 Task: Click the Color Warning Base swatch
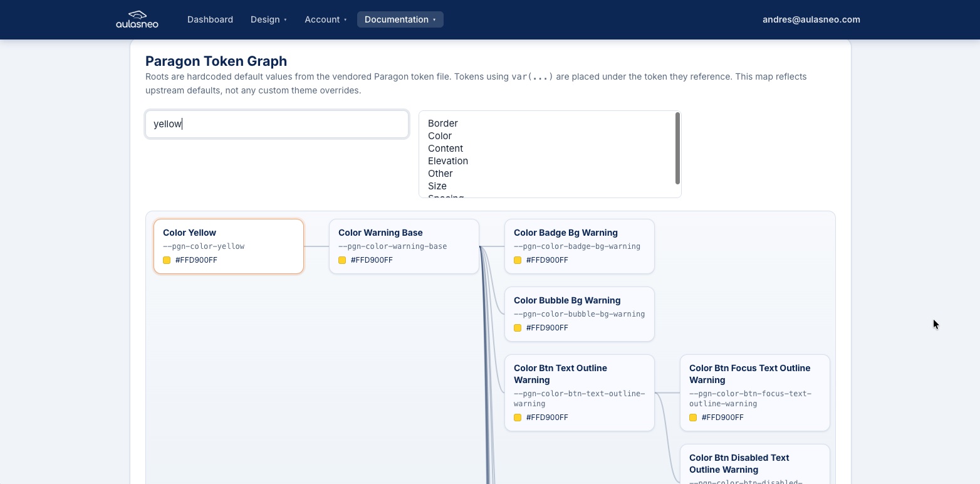click(x=342, y=260)
